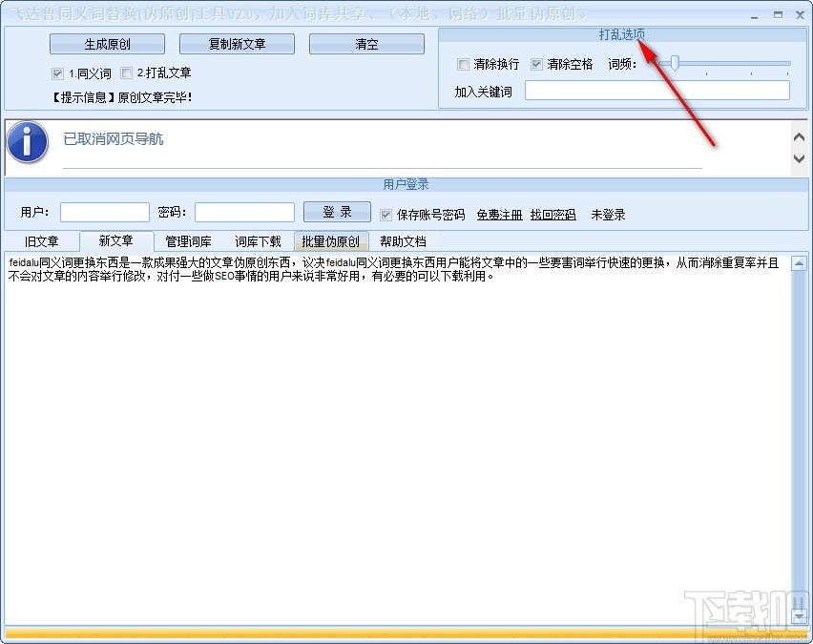Open the 找回密码 link

[553, 215]
